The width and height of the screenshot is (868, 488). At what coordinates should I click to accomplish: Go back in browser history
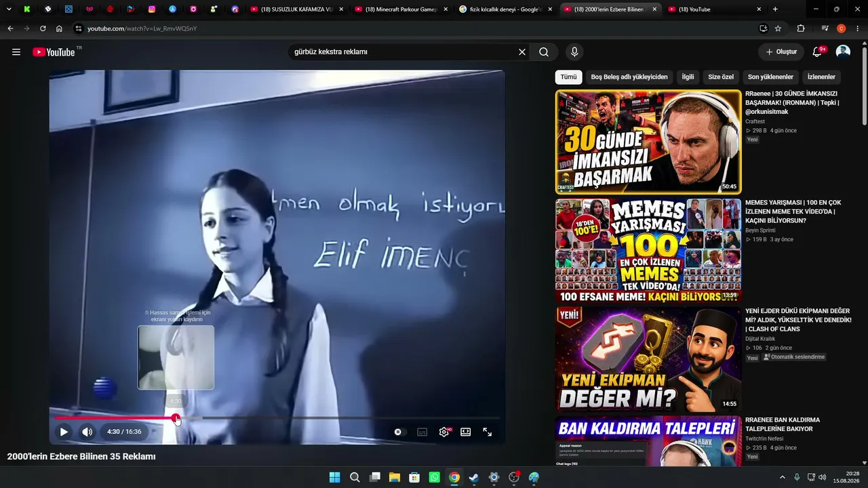click(x=10, y=28)
